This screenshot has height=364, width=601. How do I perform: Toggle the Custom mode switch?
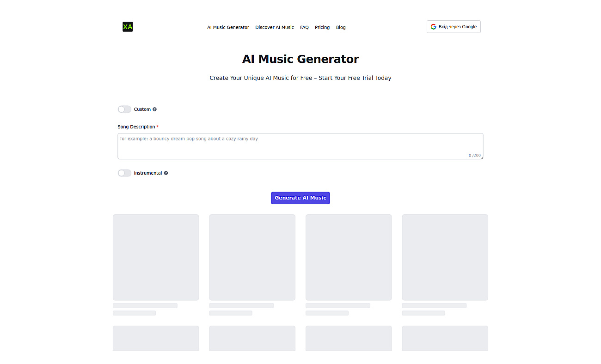pos(124,109)
